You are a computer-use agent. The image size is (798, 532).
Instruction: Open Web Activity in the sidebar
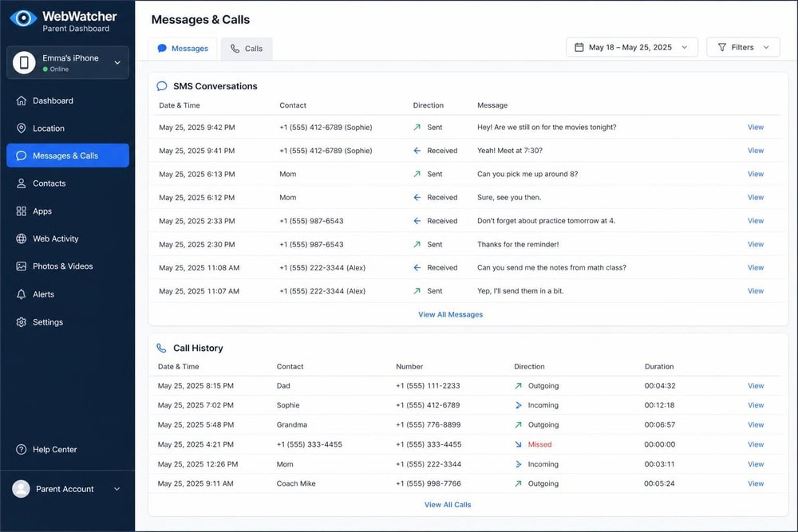point(68,238)
